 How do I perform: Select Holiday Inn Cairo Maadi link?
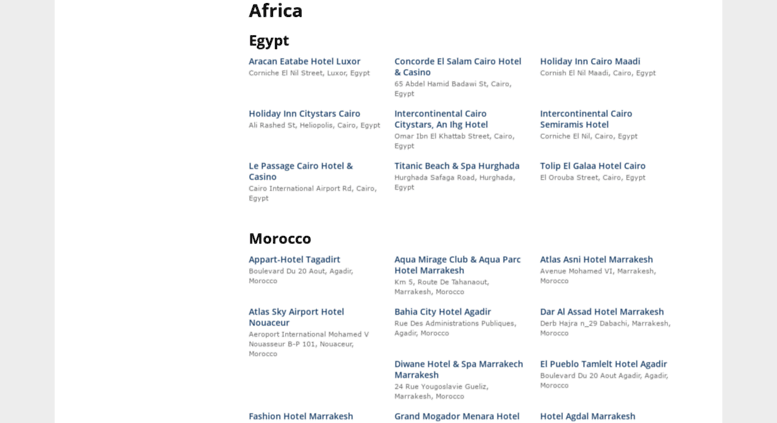(x=590, y=61)
